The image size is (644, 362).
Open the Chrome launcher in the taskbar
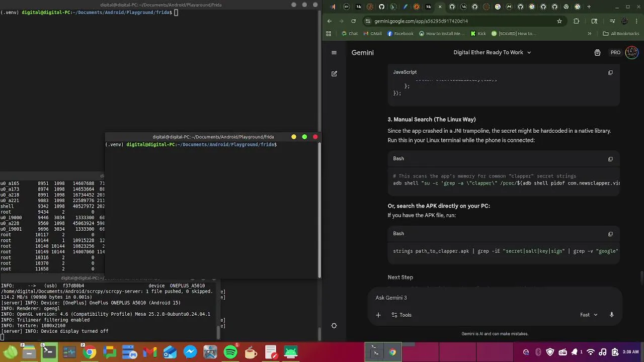[90, 352]
